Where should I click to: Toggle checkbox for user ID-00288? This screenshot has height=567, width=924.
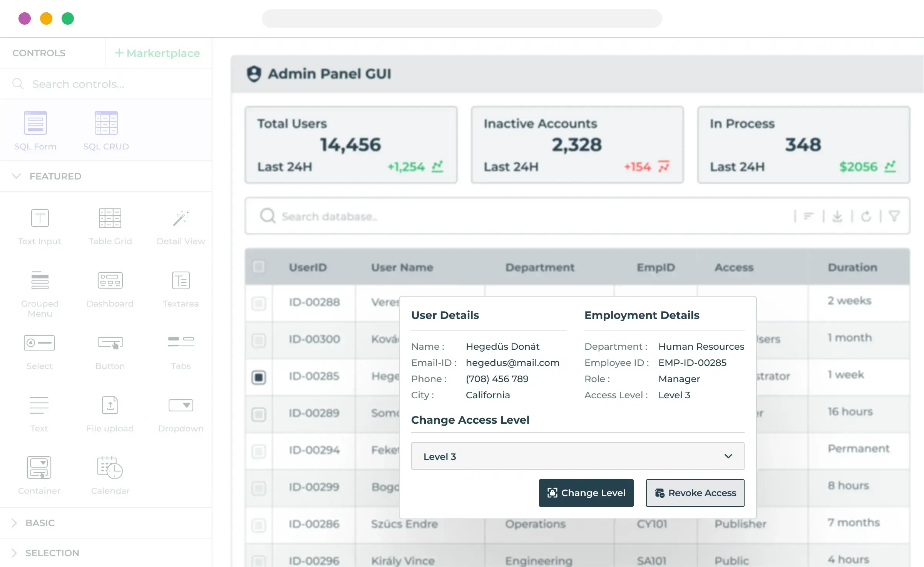click(x=259, y=301)
